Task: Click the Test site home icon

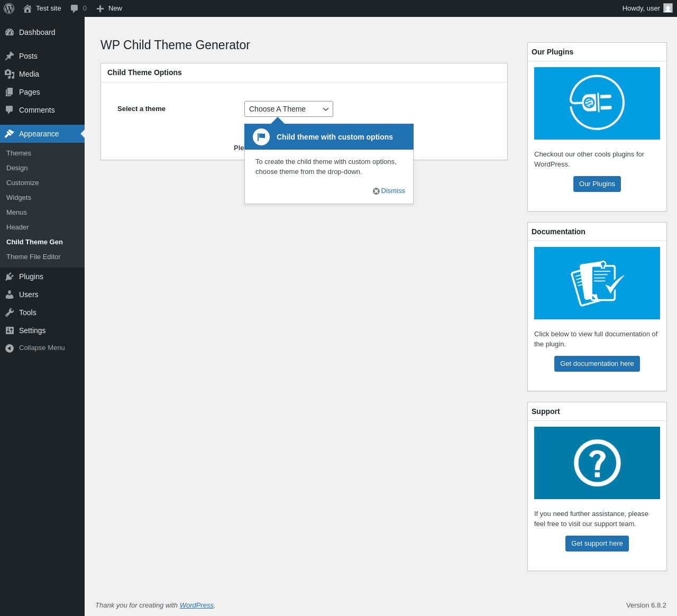Action: tap(28, 8)
